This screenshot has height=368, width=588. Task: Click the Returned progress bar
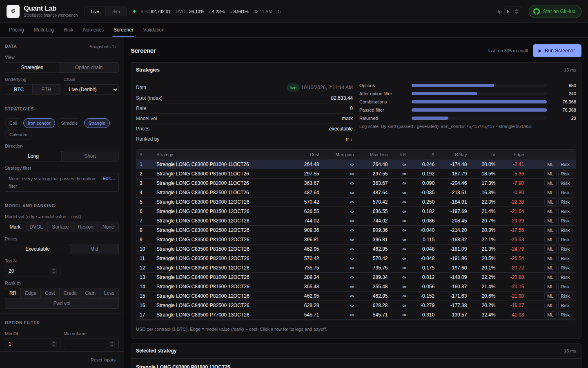(479, 118)
